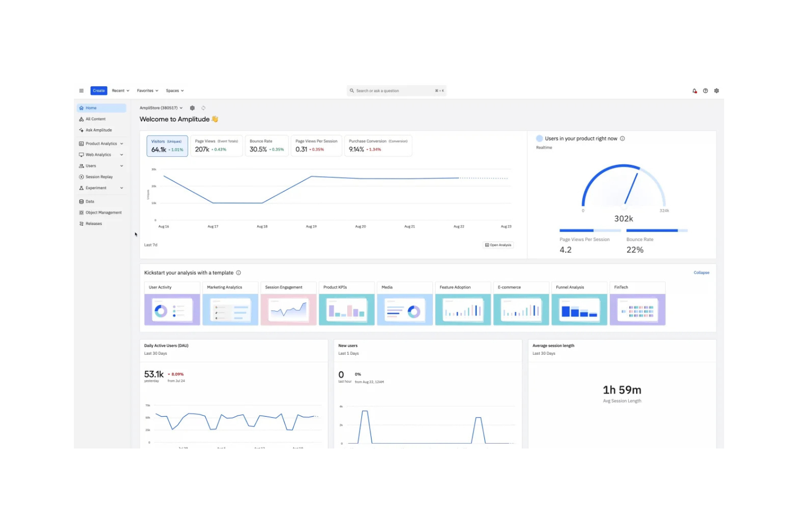Screen dimensions: 798x532
Task: Open the Feature Adoption template
Action: (x=463, y=303)
